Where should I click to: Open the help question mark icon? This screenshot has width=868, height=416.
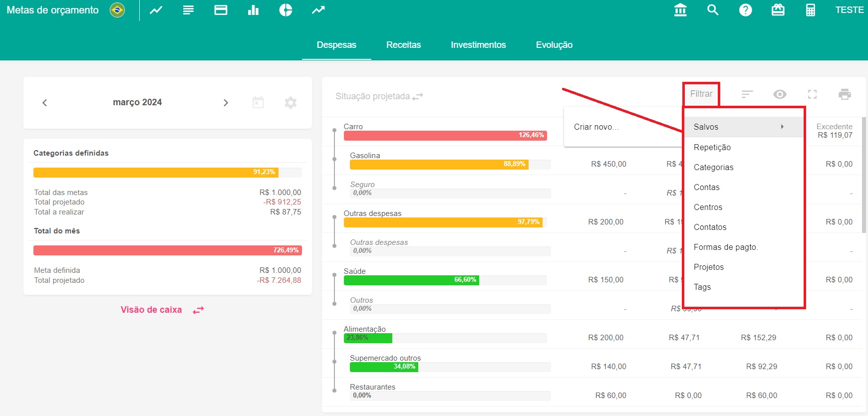coord(745,10)
